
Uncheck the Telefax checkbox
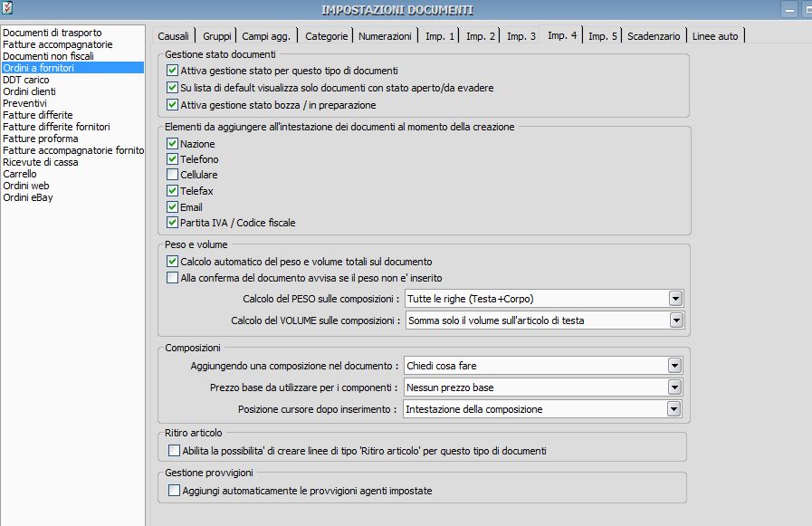(x=172, y=190)
